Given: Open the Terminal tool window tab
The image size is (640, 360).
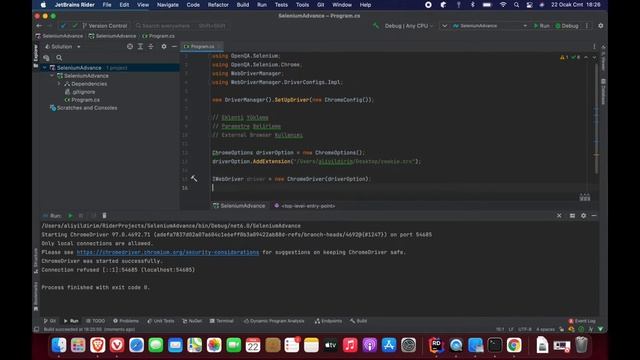Looking at the screenshot, I should pyautogui.click(x=222, y=321).
